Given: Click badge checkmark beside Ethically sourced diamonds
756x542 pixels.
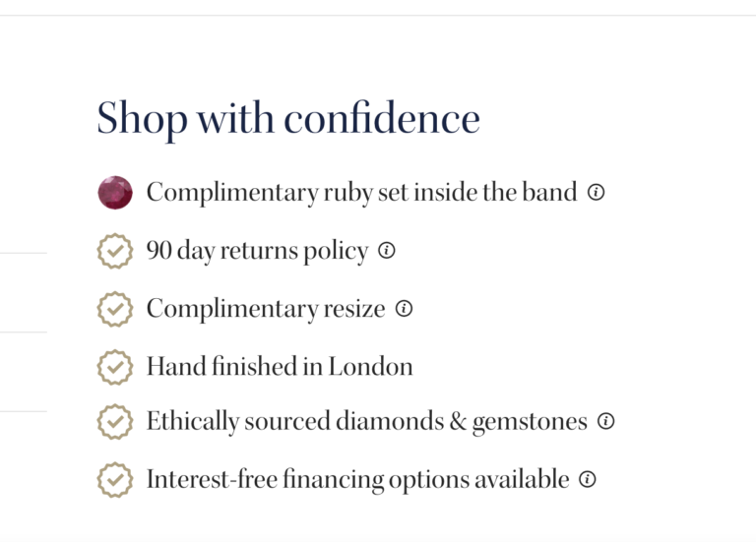Looking at the screenshot, I should click(115, 423).
